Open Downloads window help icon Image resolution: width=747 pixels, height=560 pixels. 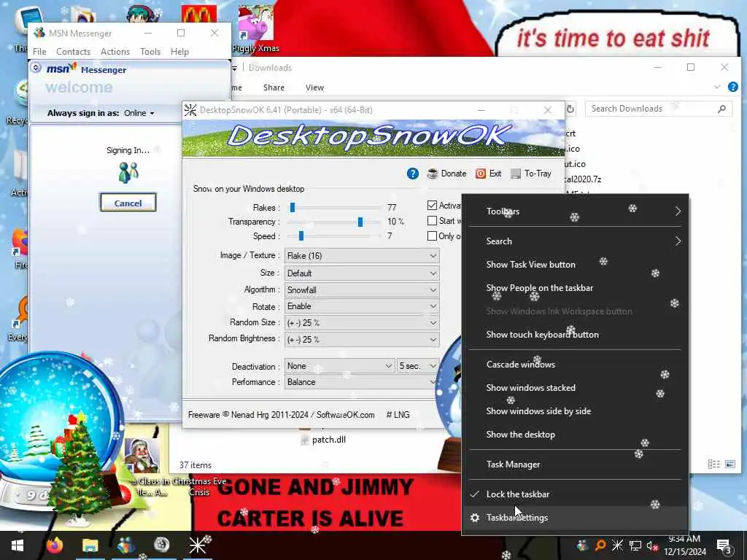coord(733,87)
